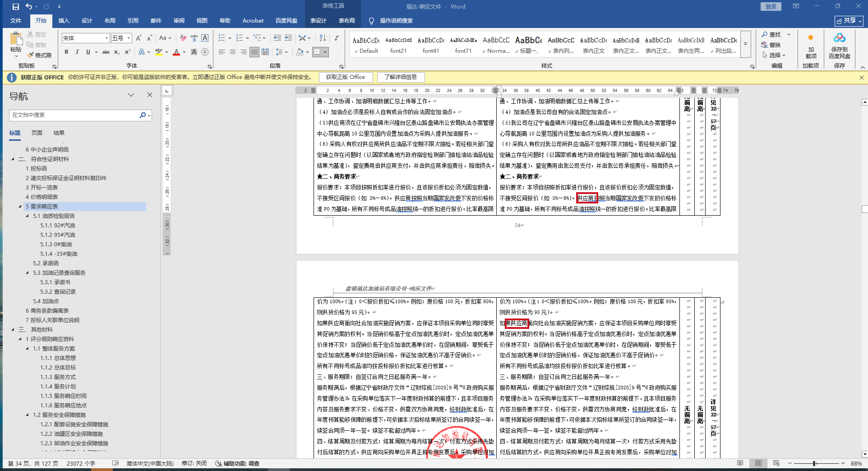868x471 pixels.
Task: Center align the paragraph text
Action: [233, 52]
